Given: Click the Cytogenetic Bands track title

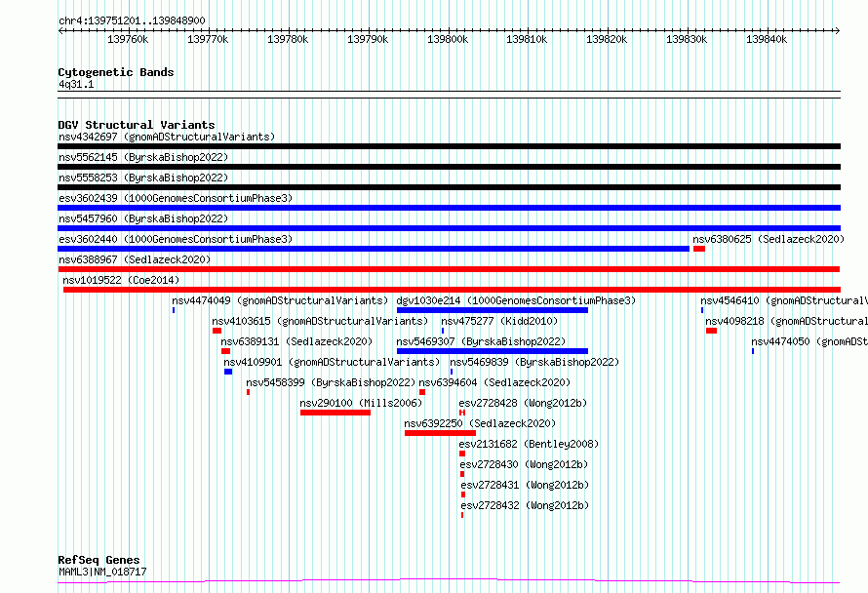Looking at the screenshot, I should [116, 72].
